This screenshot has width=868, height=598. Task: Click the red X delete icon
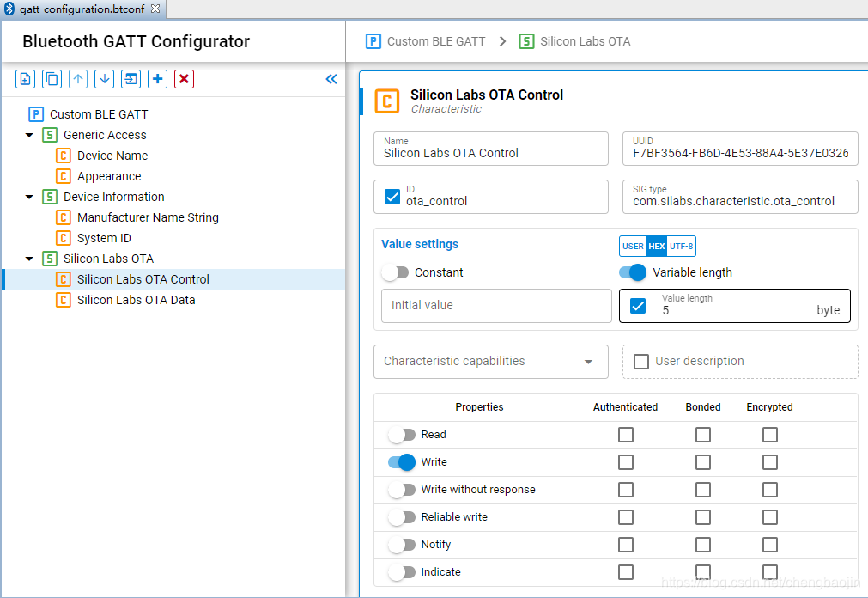[x=184, y=79]
